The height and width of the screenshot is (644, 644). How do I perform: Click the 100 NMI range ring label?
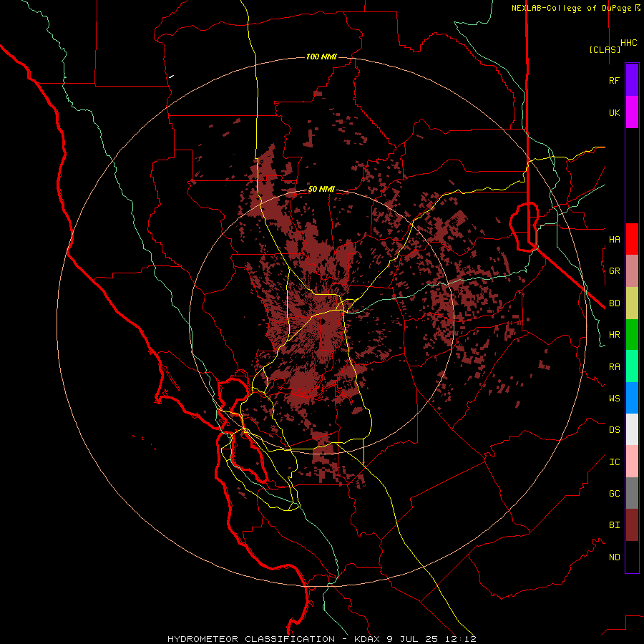pos(321,57)
